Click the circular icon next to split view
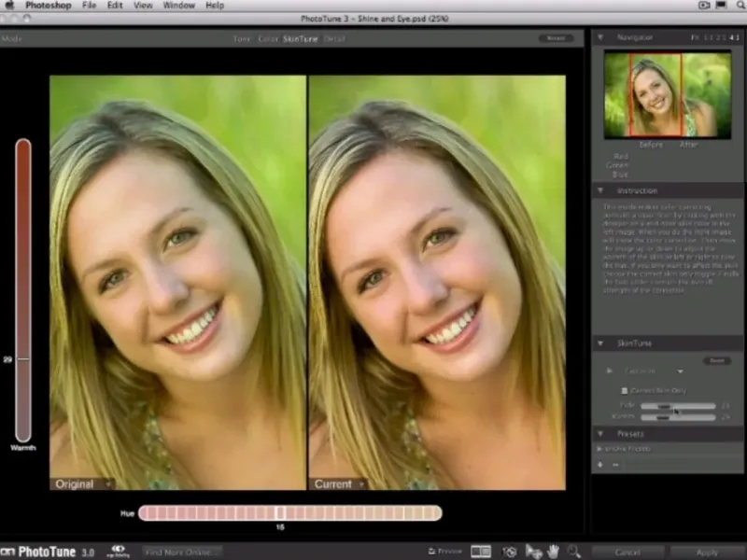Screen dimensions: 747x560 pos(509,552)
